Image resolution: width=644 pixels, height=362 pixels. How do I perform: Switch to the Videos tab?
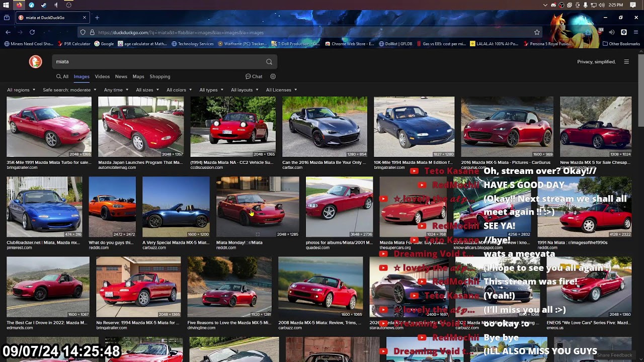pos(102,76)
